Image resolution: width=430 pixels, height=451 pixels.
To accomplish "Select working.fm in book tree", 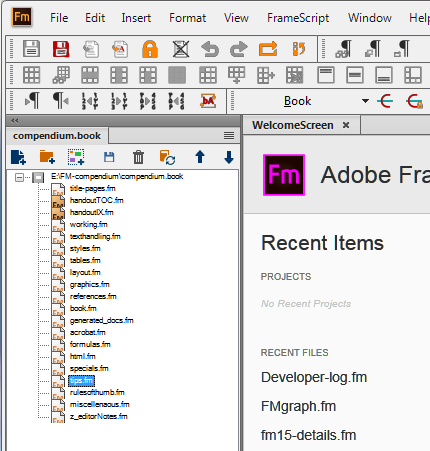I will [x=89, y=224].
